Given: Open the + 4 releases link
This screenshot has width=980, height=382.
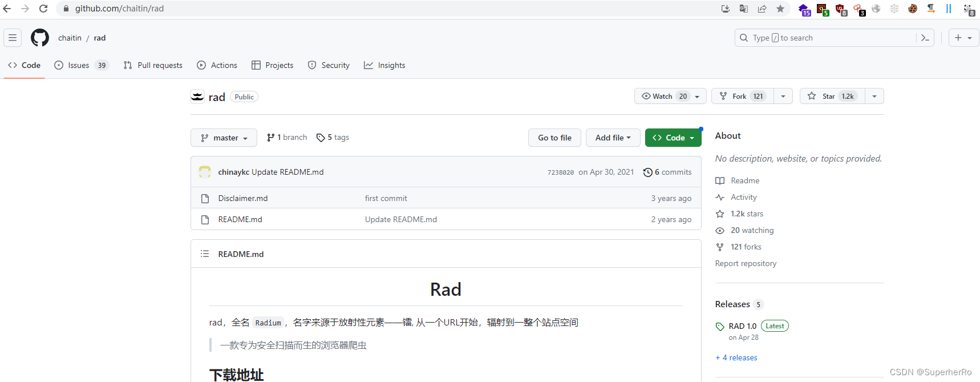Looking at the screenshot, I should (x=736, y=357).
